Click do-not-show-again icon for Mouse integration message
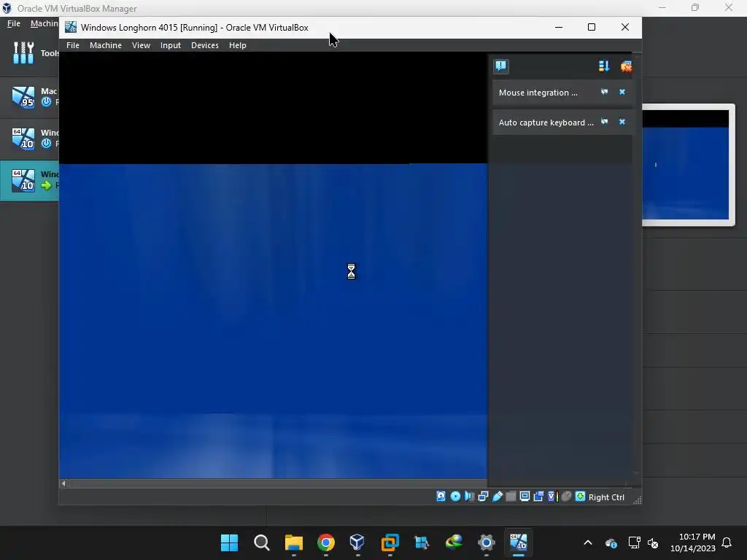The image size is (747, 560). coord(605,92)
